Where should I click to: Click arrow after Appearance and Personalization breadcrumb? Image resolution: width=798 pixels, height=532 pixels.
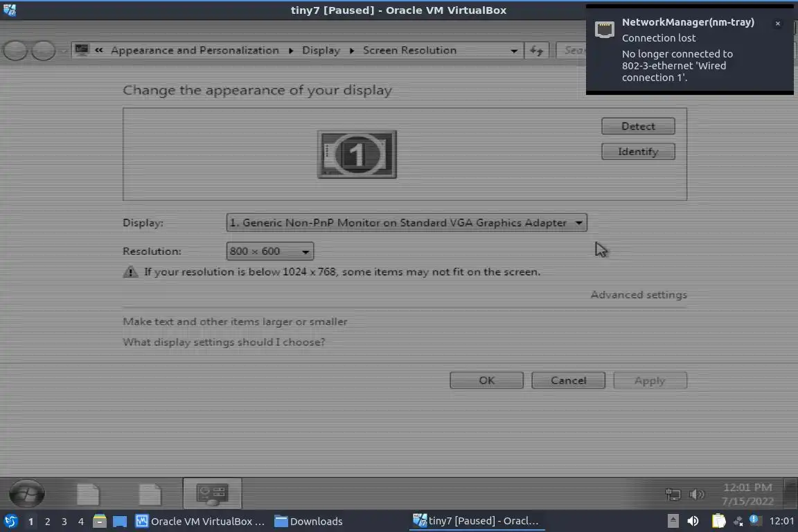[291, 51]
